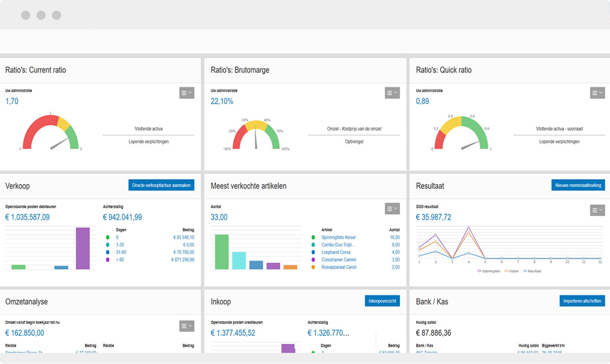Click the Brutomarge value 22,10%
Screen dimensions: 610x364
222,101
